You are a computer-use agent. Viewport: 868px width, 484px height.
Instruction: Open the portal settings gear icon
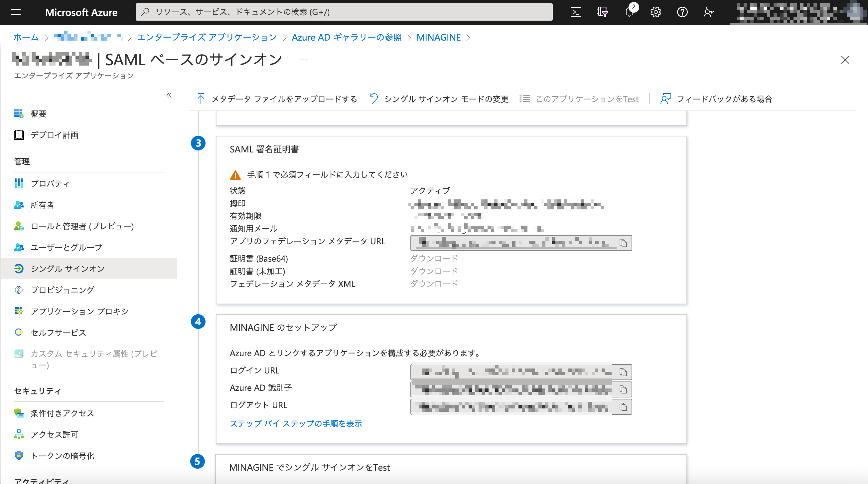point(655,12)
